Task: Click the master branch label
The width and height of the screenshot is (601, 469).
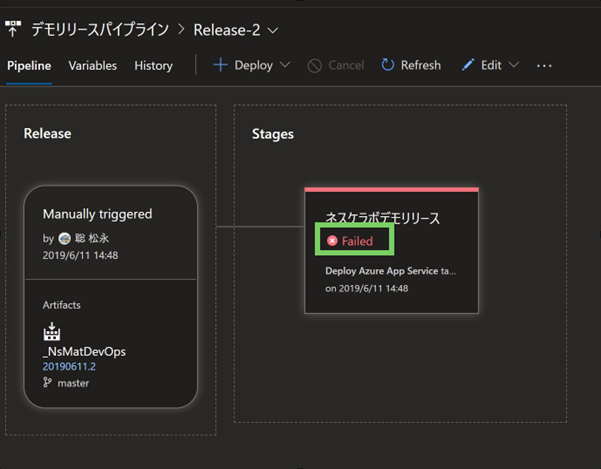Action: pos(73,383)
